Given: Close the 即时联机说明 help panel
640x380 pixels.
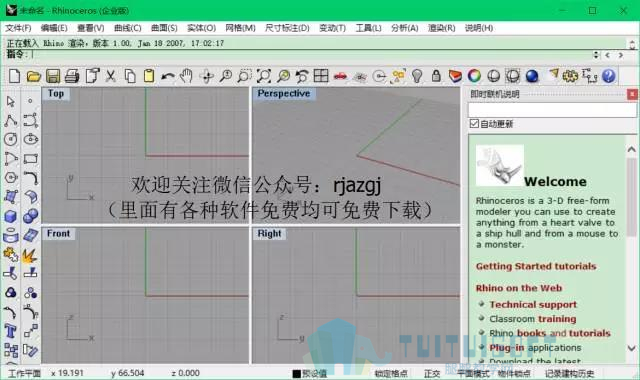Looking at the screenshot, I should (632, 94).
